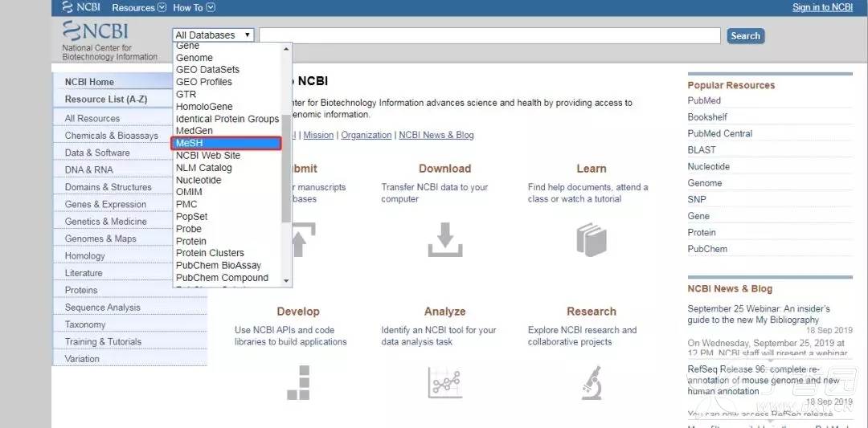Click the dropdown list scroll-down arrow
The height and width of the screenshot is (428, 868).
tap(286, 281)
